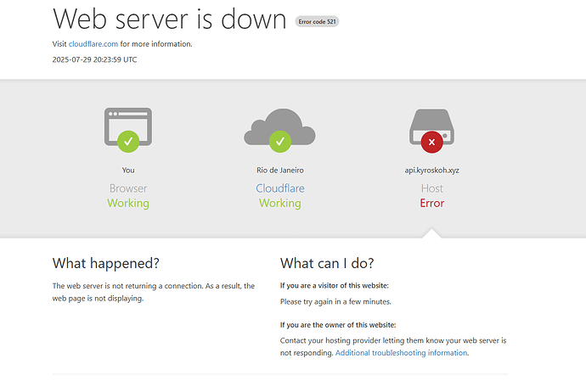Click 'Please try again in a few minutes'
The width and height of the screenshot is (586, 392).
(x=335, y=302)
